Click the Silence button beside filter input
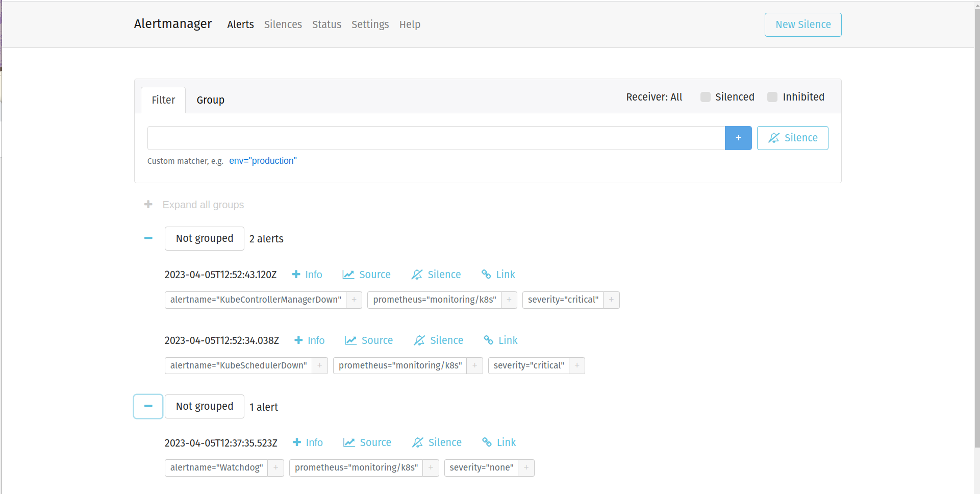Screen dimensions: 980x494 click(x=792, y=138)
